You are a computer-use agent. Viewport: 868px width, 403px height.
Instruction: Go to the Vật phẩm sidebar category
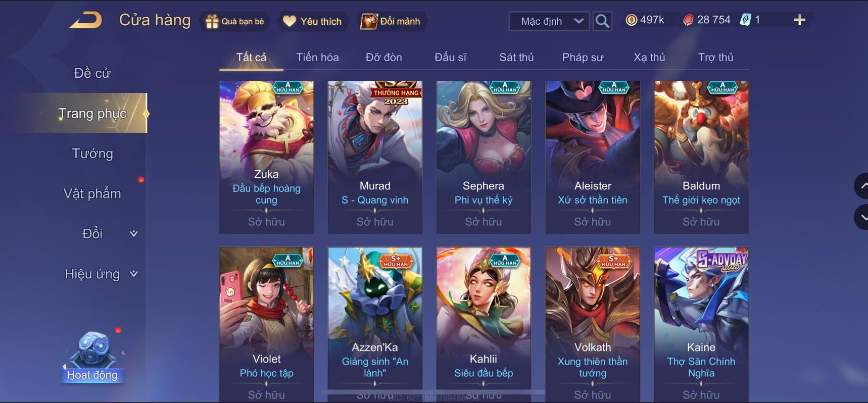(x=92, y=193)
